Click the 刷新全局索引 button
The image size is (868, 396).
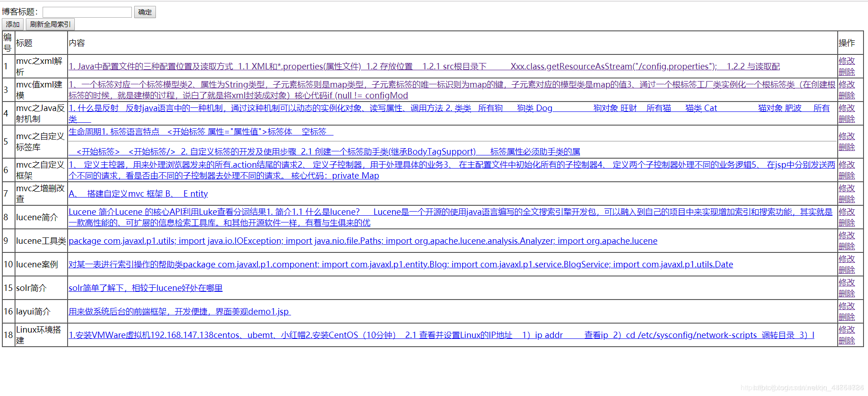coord(50,24)
